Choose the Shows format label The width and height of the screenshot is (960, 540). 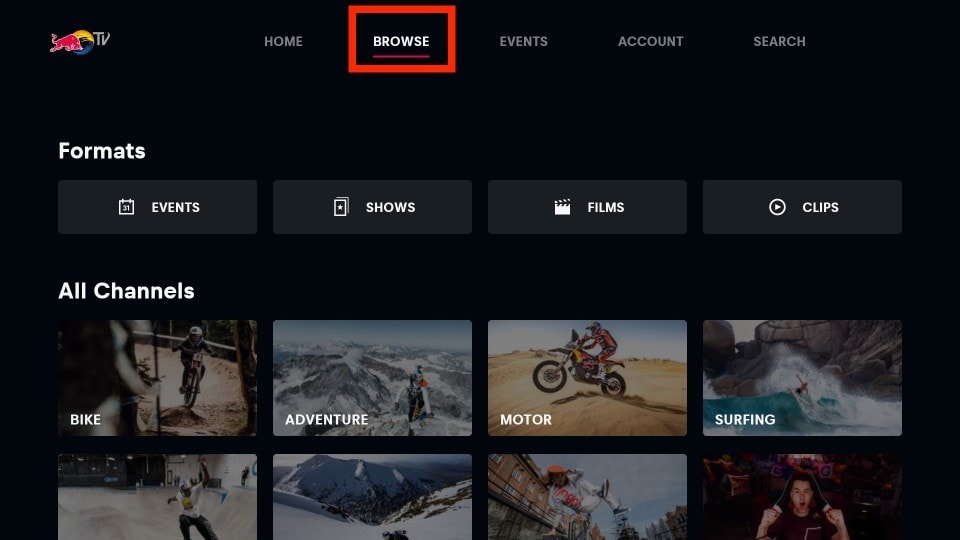coord(391,208)
